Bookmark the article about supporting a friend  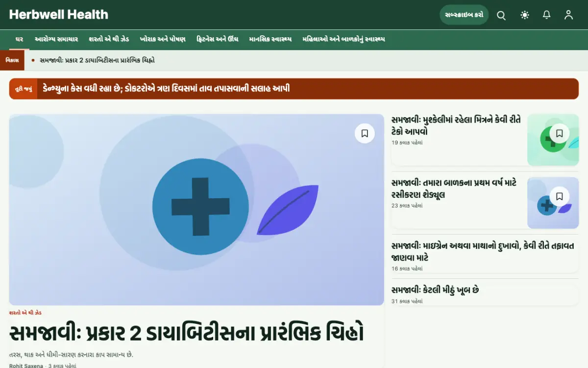[560, 133]
